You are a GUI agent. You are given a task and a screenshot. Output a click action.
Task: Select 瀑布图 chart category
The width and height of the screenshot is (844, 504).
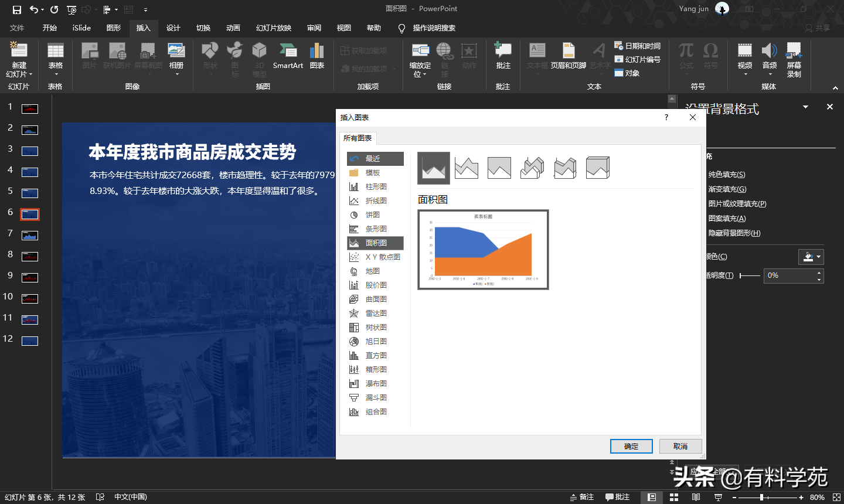pos(375,384)
